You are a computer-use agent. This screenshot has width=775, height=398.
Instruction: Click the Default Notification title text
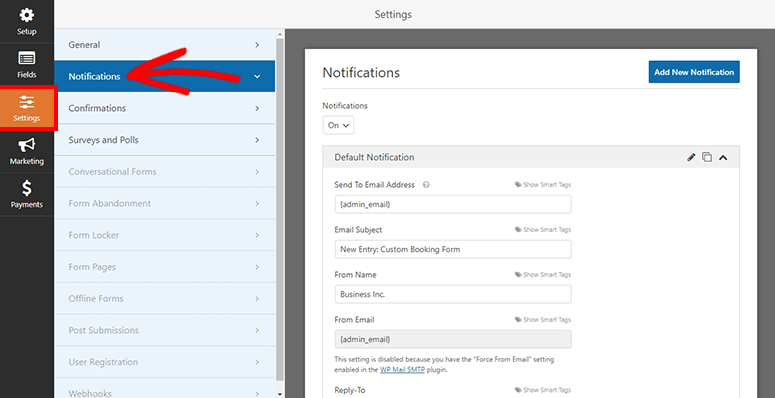click(x=374, y=157)
